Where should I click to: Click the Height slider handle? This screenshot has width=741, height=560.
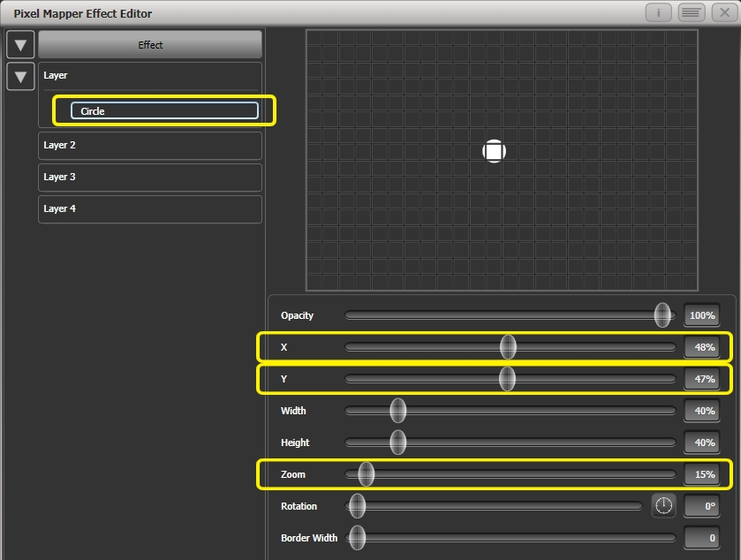[397, 443]
